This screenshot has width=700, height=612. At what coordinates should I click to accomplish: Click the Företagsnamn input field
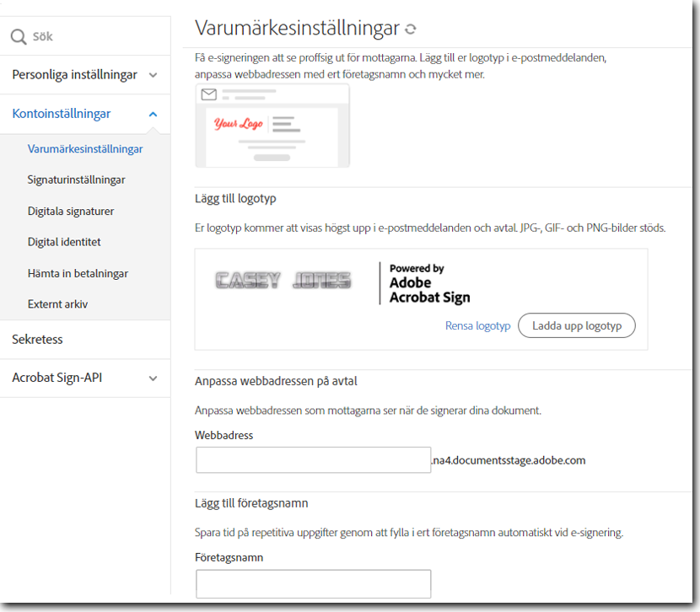pos(314,584)
